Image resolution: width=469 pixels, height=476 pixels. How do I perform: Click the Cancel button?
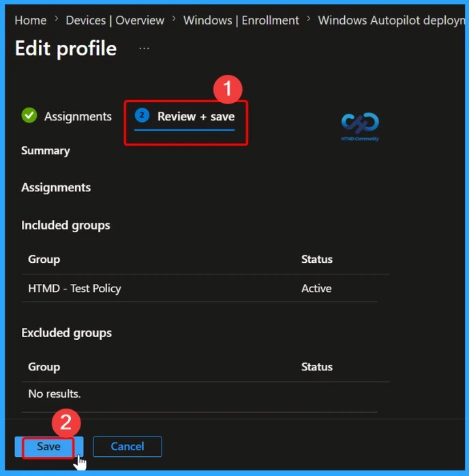(127, 447)
